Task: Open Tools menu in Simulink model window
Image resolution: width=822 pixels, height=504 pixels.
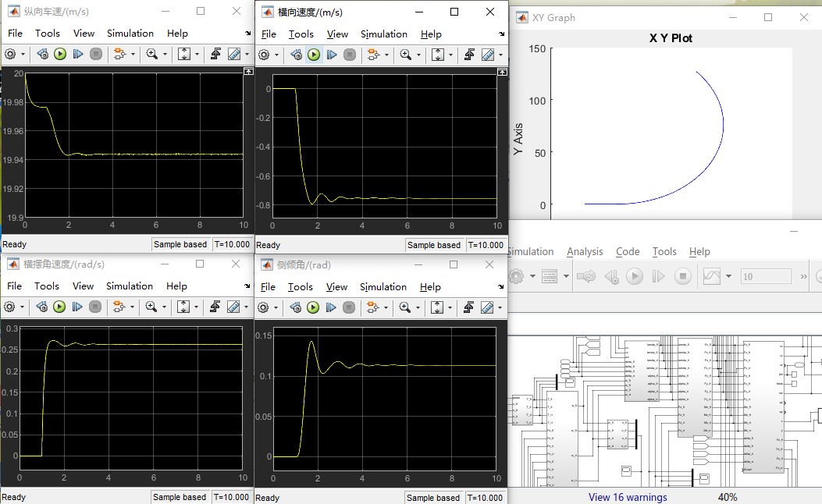Action: click(x=664, y=251)
